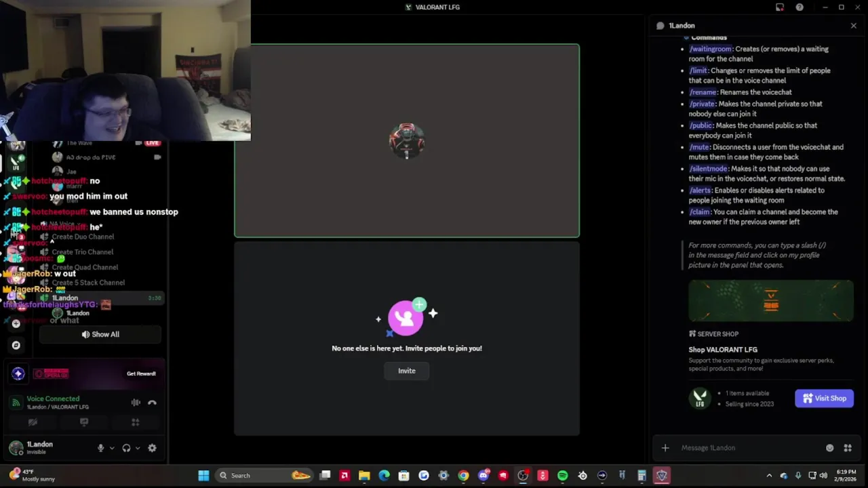
Task: Expand input device options arrow
Action: tap(112, 448)
